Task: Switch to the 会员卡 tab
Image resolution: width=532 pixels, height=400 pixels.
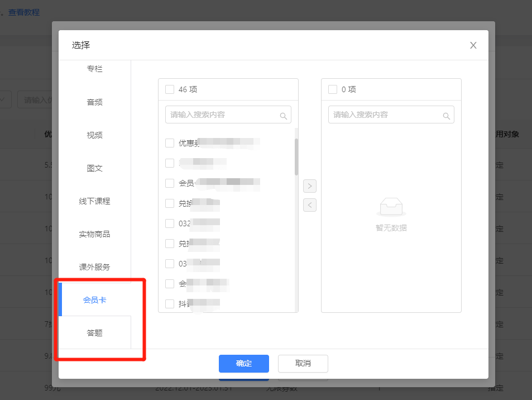Action: (95, 299)
